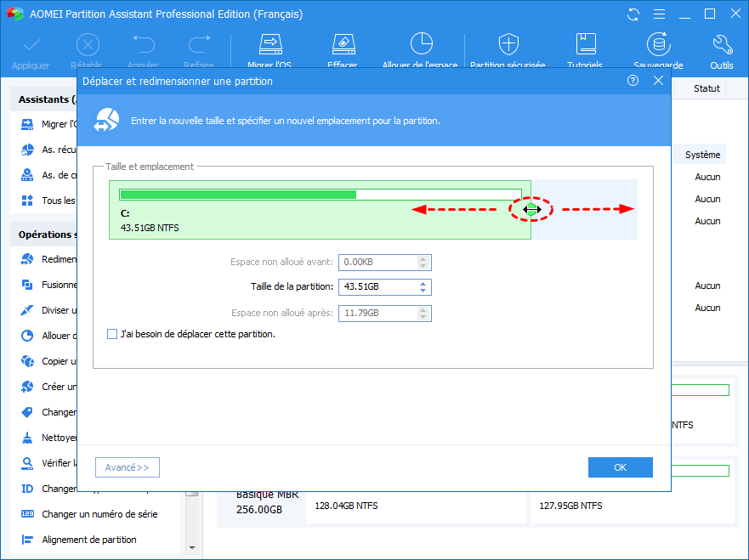
Task: Click the help question mark in dialog
Action: tap(633, 81)
